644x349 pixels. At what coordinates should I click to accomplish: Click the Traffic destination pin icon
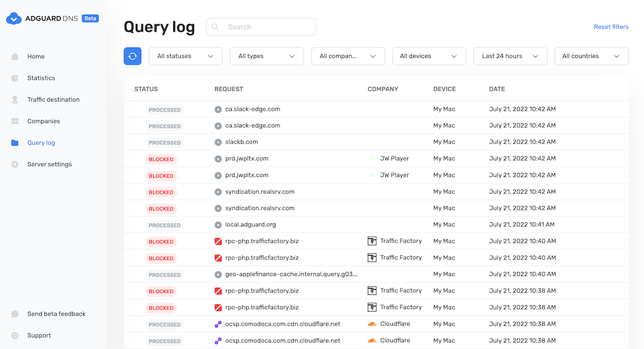[15, 100]
